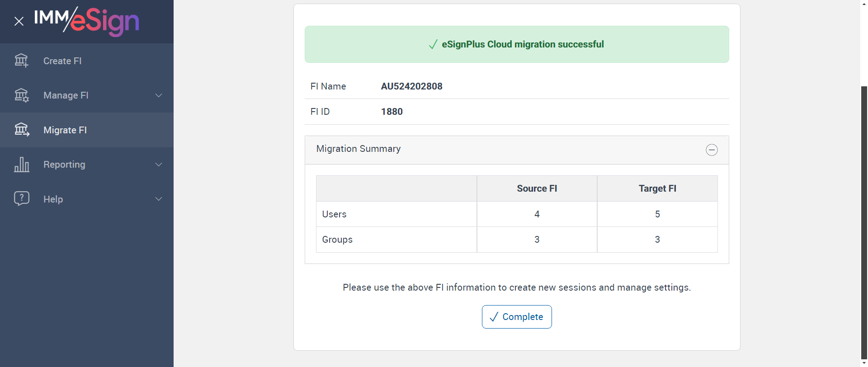Viewport: 868px width, 367px height.
Task: Click the IMM eSign logo
Action: pos(86,21)
